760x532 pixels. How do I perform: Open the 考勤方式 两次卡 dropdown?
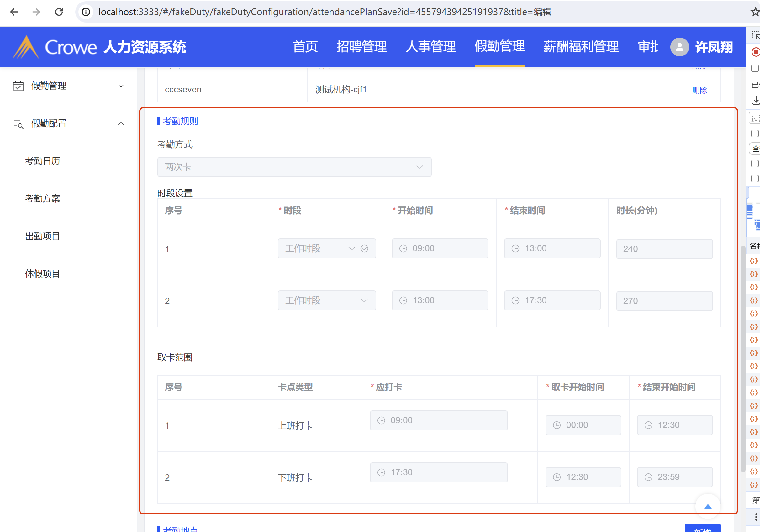(x=294, y=167)
